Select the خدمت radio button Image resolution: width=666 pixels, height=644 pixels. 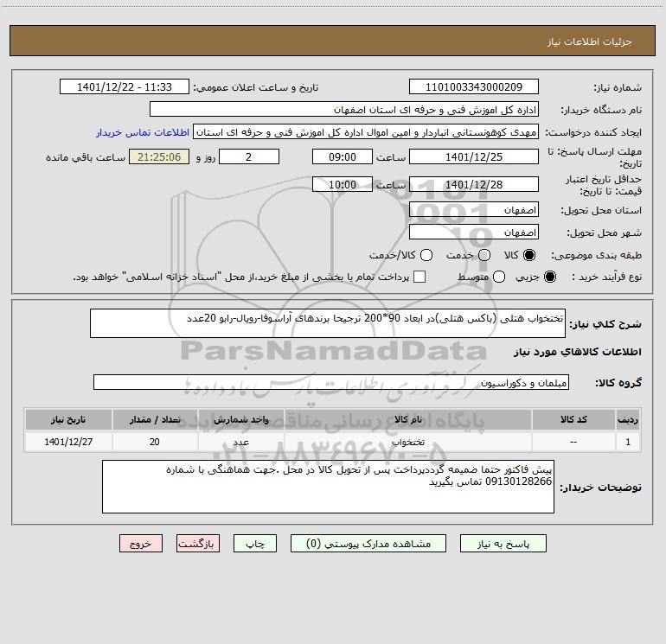484,255
